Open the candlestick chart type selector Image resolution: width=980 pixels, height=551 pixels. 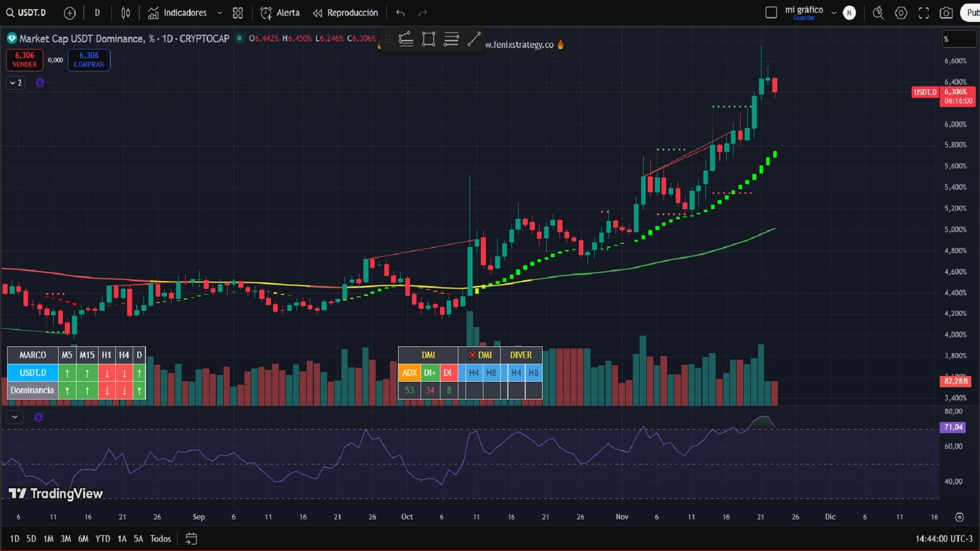click(126, 13)
